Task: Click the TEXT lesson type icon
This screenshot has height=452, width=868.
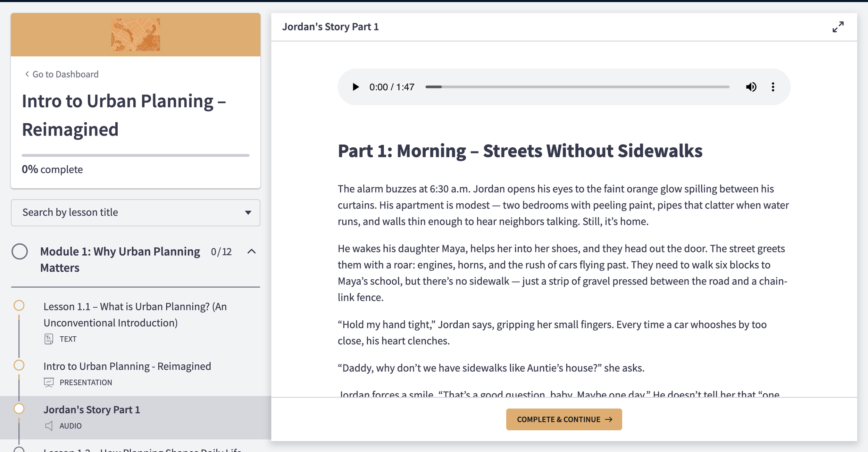Action: tap(49, 339)
